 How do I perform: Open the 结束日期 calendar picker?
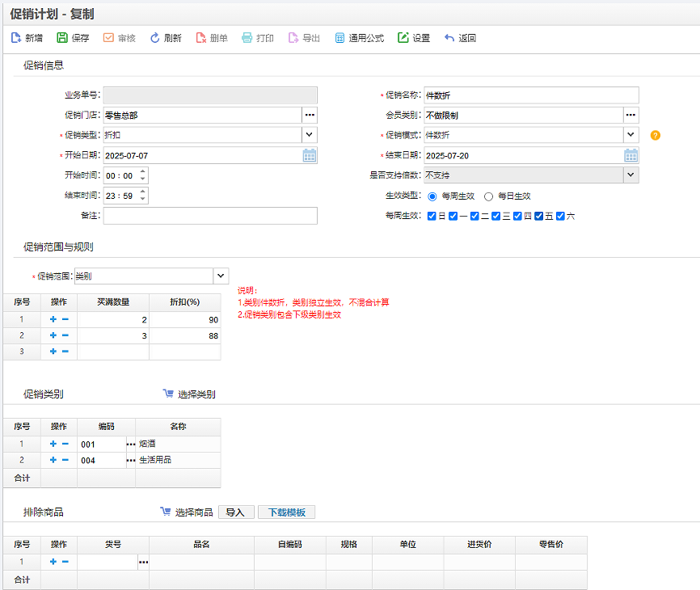[630, 155]
